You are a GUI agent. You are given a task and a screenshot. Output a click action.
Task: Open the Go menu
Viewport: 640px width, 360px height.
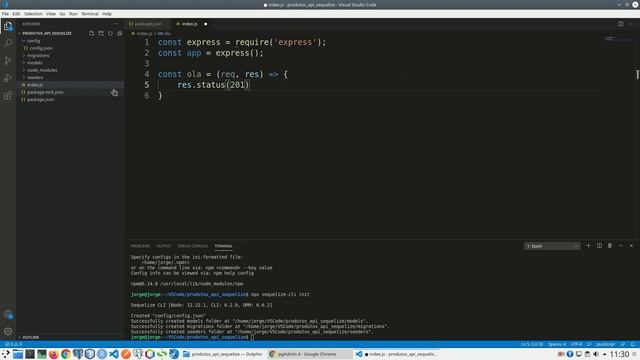point(62,14)
